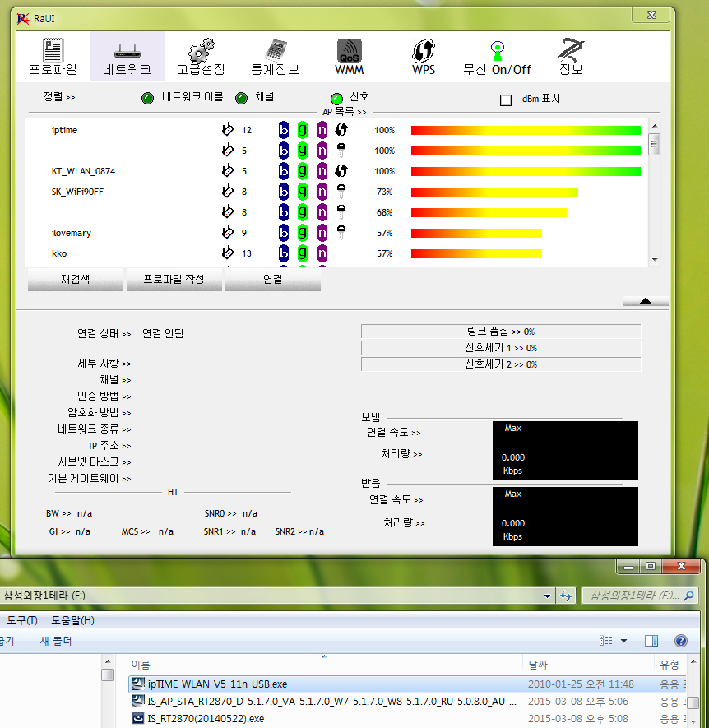Sort by 신호 radio indicator

tap(336, 99)
